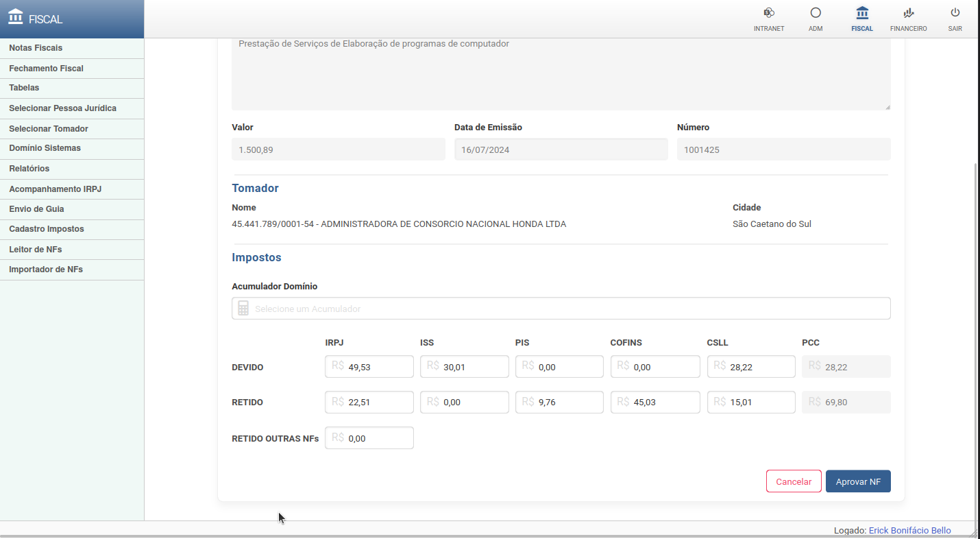
Task: Click the calculator icon in Acumulador field
Action: click(243, 309)
